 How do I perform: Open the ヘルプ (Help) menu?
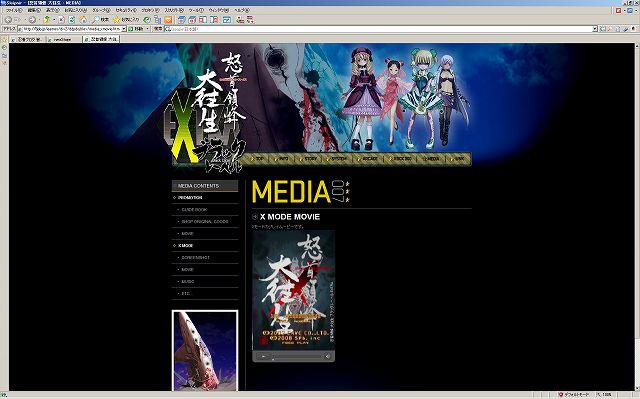coord(242,10)
